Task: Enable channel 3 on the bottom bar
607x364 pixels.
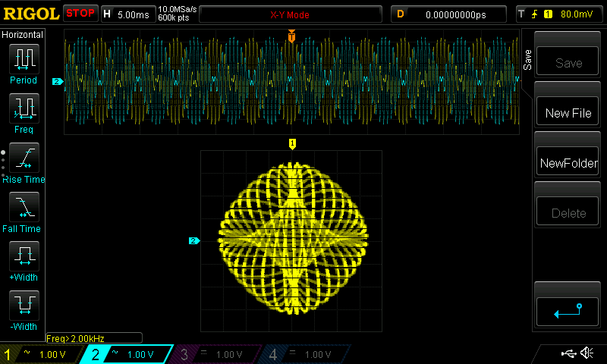Action: coord(217,354)
